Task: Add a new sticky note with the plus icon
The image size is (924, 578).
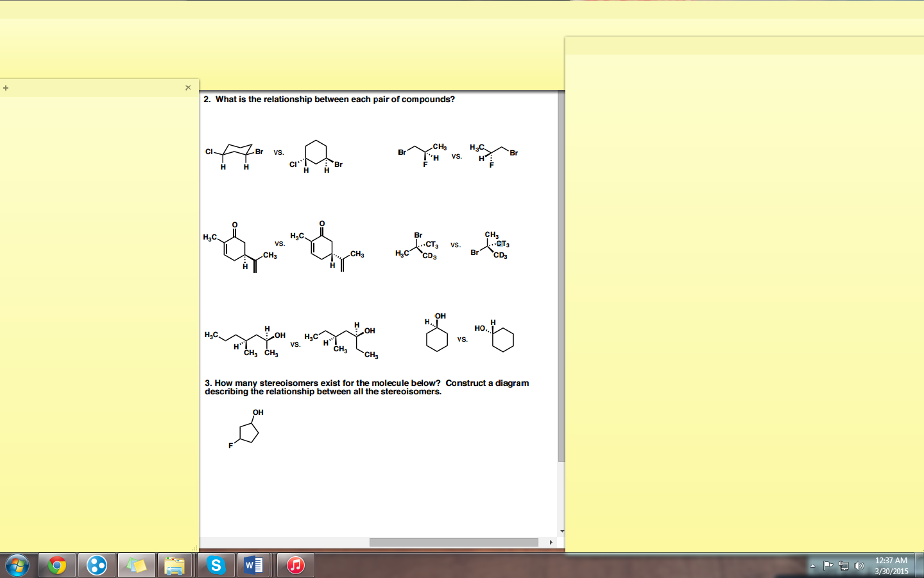Action: pyautogui.click(x=6, y=88)
